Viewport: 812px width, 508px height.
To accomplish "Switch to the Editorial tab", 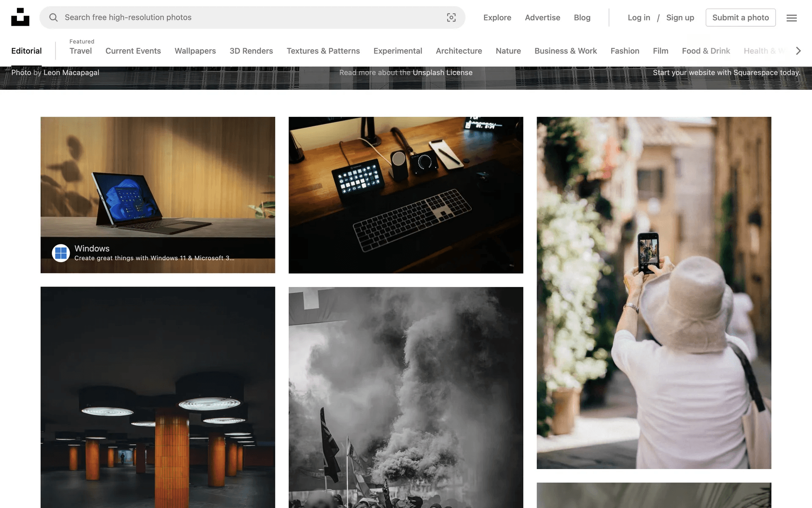I will click(26, 51).
